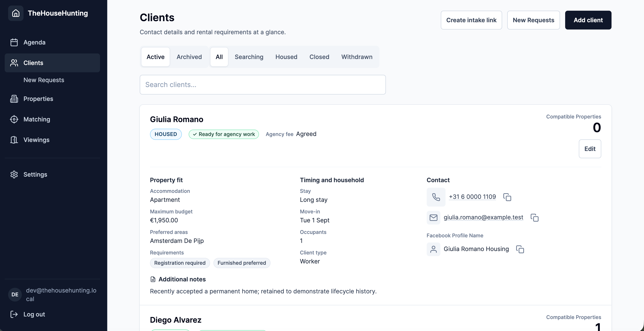Click the Furnished preferred tag
This screenshot has height=331, width=644.
coord(242,263)
